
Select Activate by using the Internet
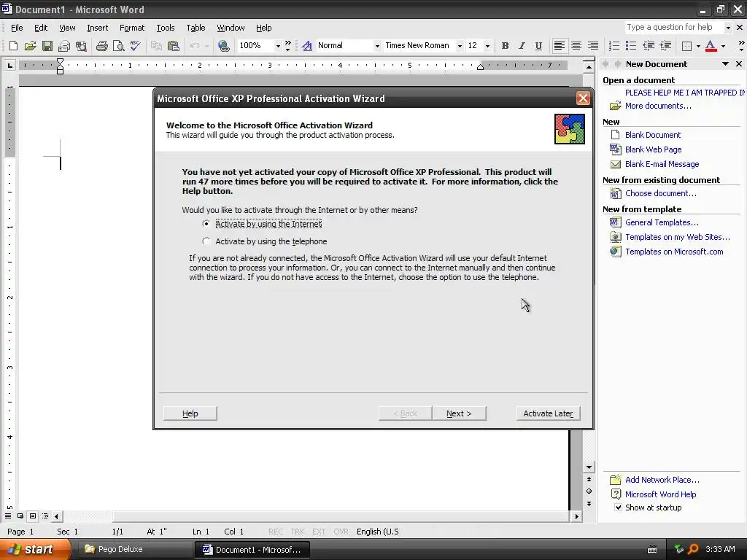point(263,224)
